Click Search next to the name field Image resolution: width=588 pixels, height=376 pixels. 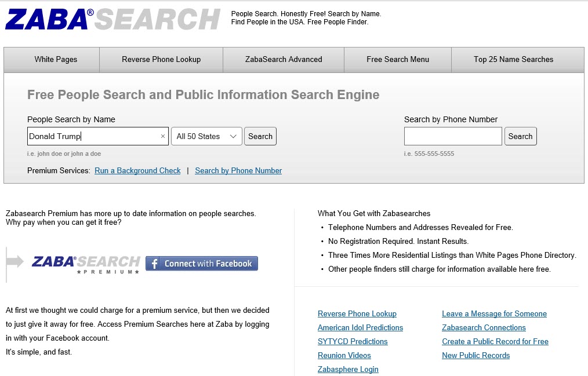260,136
